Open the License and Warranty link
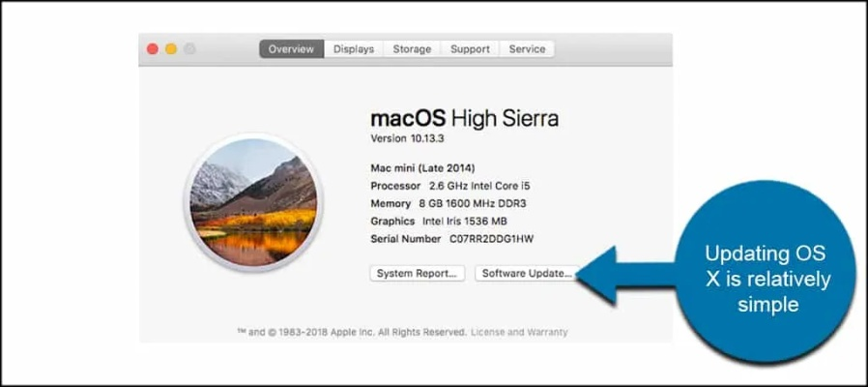Image resolution: width=868 pixels, height=387 pixels. point(519,332)
